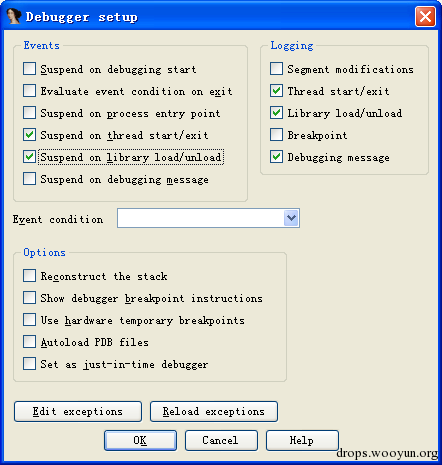
Task: Enable Breakpoint logging option
Action: pyautogui.click(x=276, y=135)
